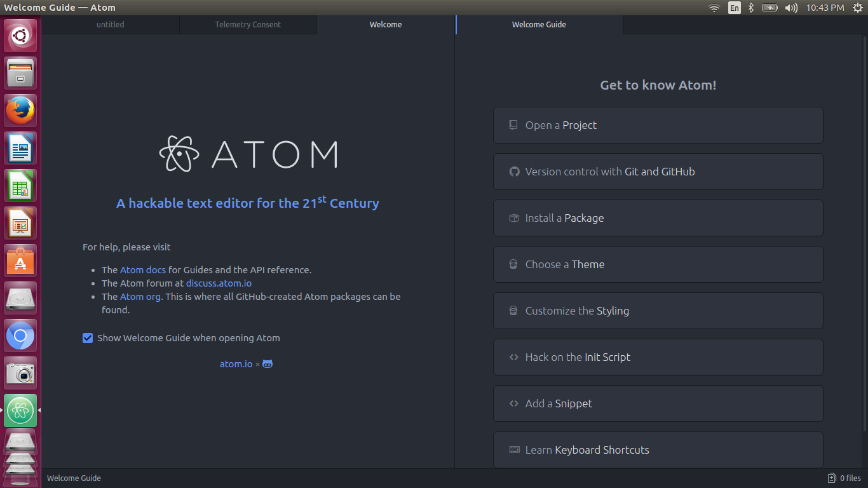Viewport: 868px width, 488px height.
Task: Click the For help, please visit text
Action: [x=126, y=247]
